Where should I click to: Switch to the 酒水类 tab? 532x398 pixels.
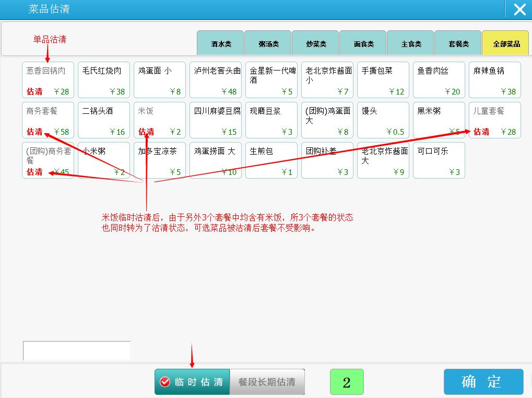coord(221,43)
